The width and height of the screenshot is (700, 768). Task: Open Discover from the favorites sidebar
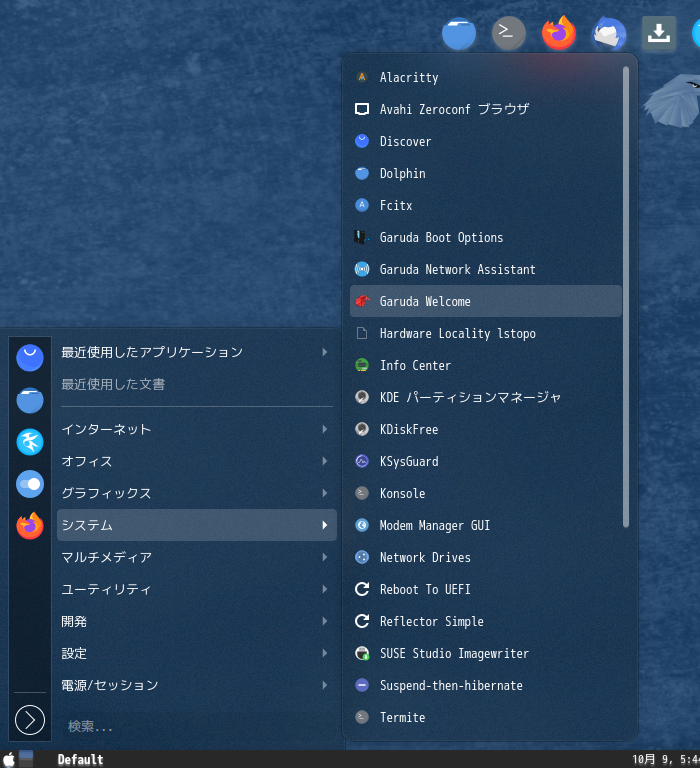(x=30, y=358)
